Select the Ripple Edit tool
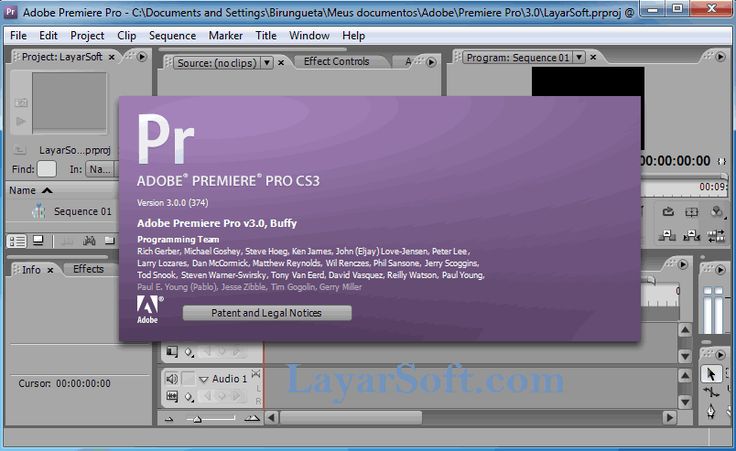 pos(711,392)
